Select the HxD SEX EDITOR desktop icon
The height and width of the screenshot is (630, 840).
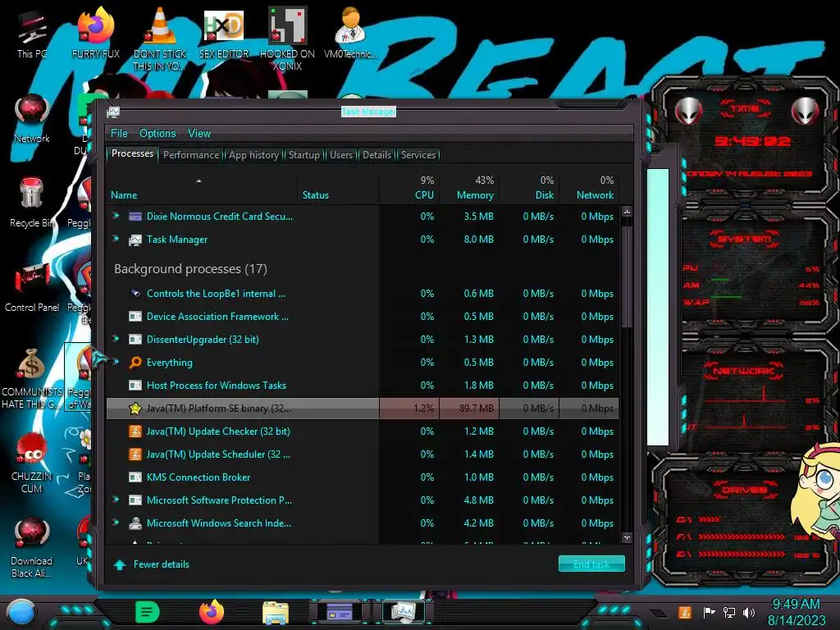(x=224, y=33)
